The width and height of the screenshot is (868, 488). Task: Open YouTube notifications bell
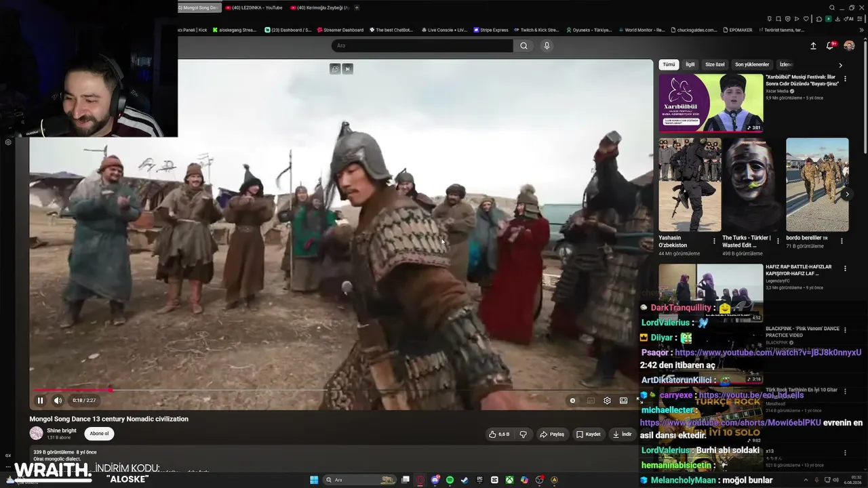pos(829,46)
